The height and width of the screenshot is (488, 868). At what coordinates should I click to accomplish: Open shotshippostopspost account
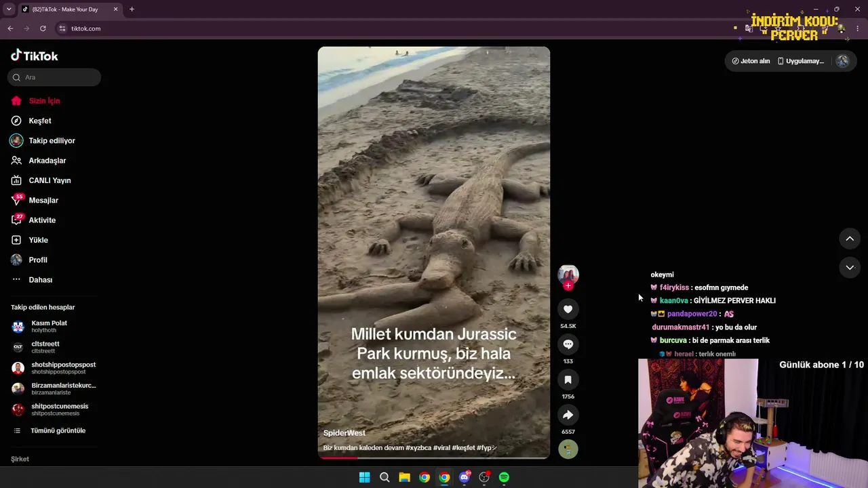tap(54, 368)
